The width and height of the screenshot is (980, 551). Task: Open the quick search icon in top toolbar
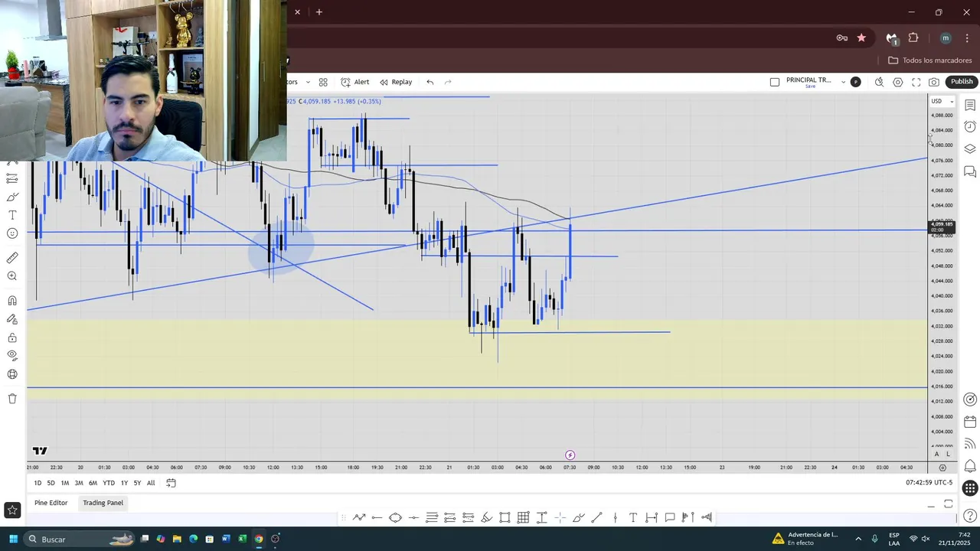[879, 82]
